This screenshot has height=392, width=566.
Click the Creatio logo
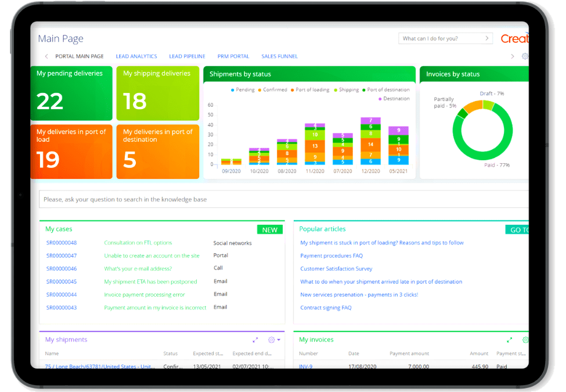514,38
